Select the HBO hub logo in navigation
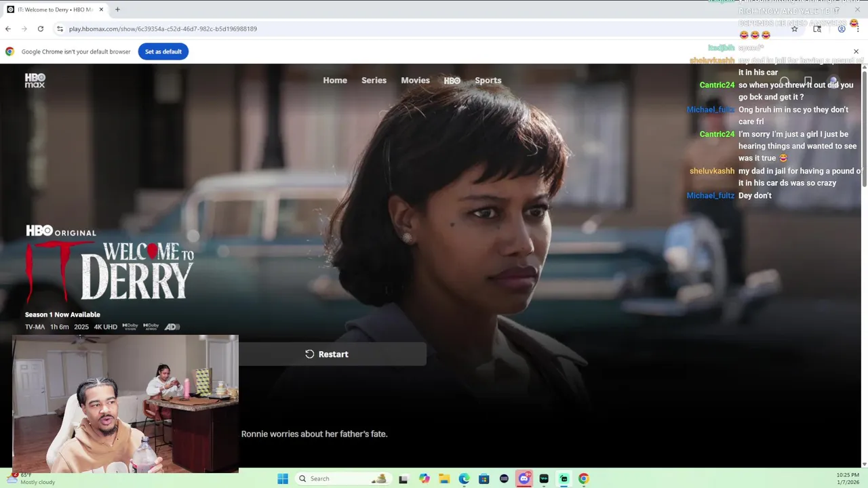 tap(452, 80)
